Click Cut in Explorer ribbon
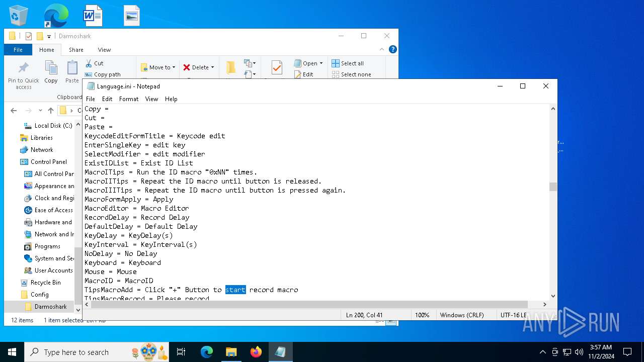The width and height of the screenshot is (644, 362). (x=94, y=63)
